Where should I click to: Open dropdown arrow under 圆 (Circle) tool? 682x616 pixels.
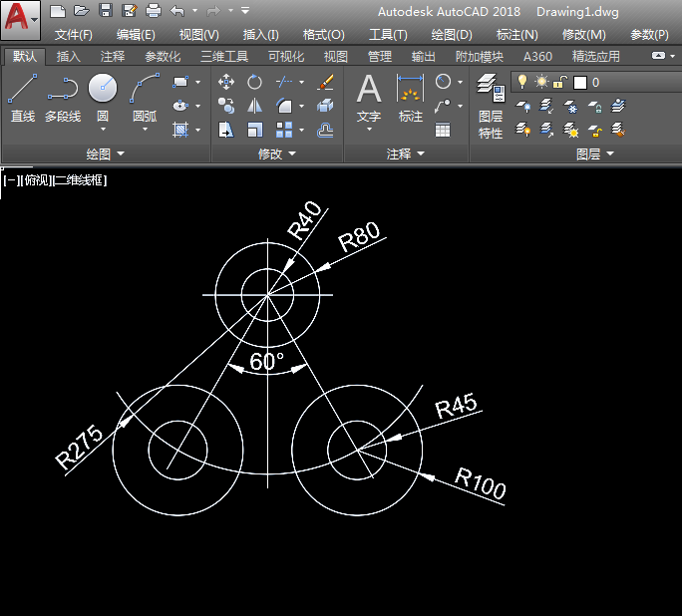pos(103,130)
